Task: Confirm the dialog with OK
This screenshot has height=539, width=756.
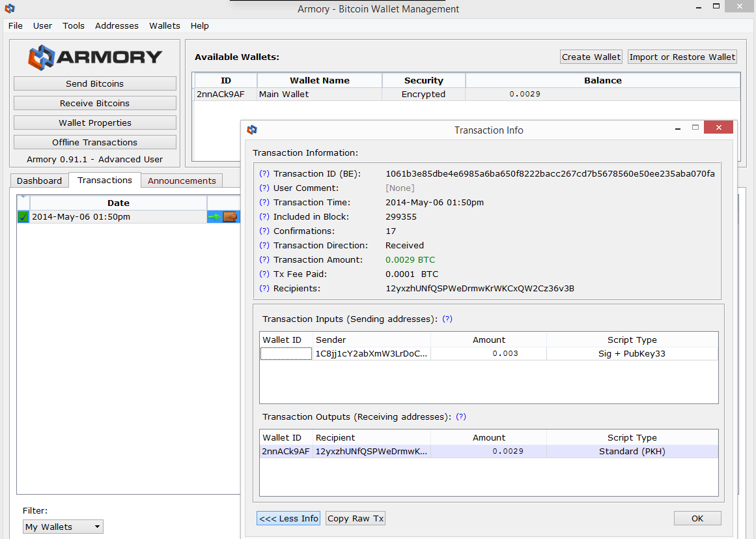Action: [697, 518]
